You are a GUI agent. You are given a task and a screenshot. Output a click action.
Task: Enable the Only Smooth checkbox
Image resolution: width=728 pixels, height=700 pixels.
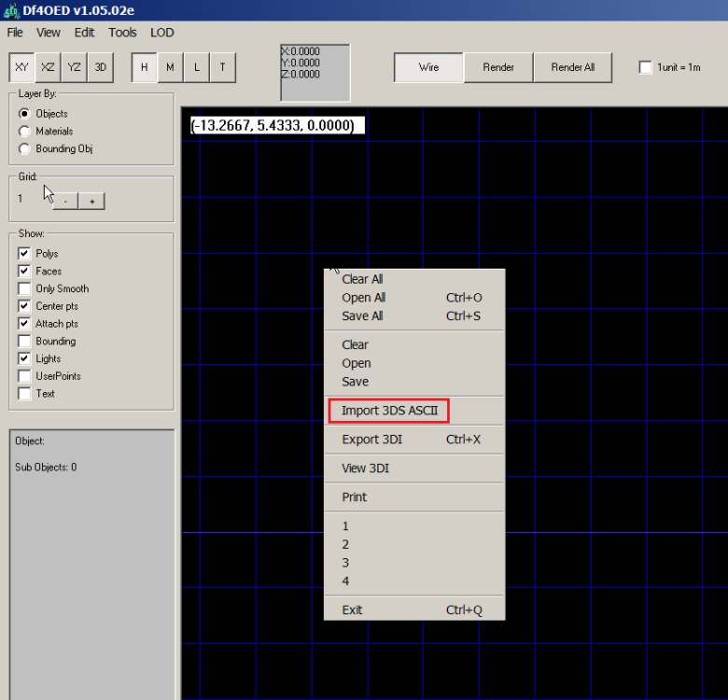pyautogui.click(x=24, y=289)
